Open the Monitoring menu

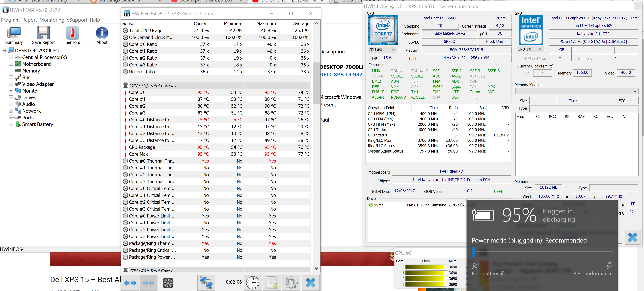coord(52,20)
